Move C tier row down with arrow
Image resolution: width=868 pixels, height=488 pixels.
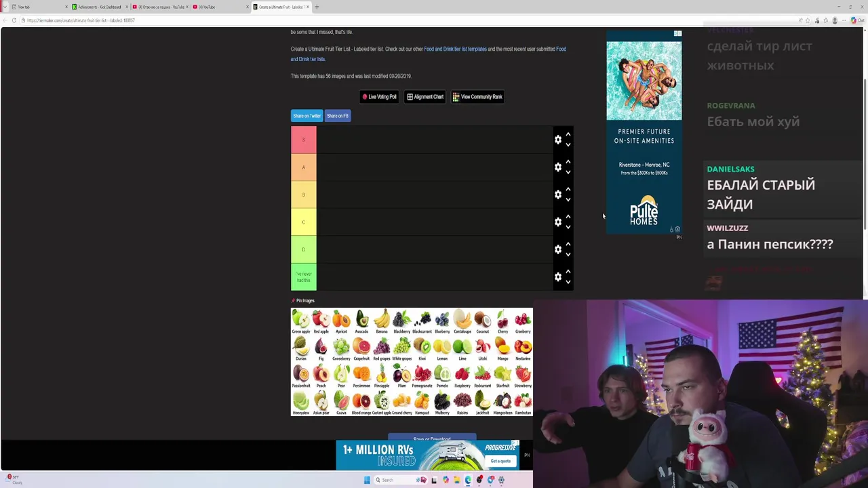pyautogui.click(x=568, y=226)
